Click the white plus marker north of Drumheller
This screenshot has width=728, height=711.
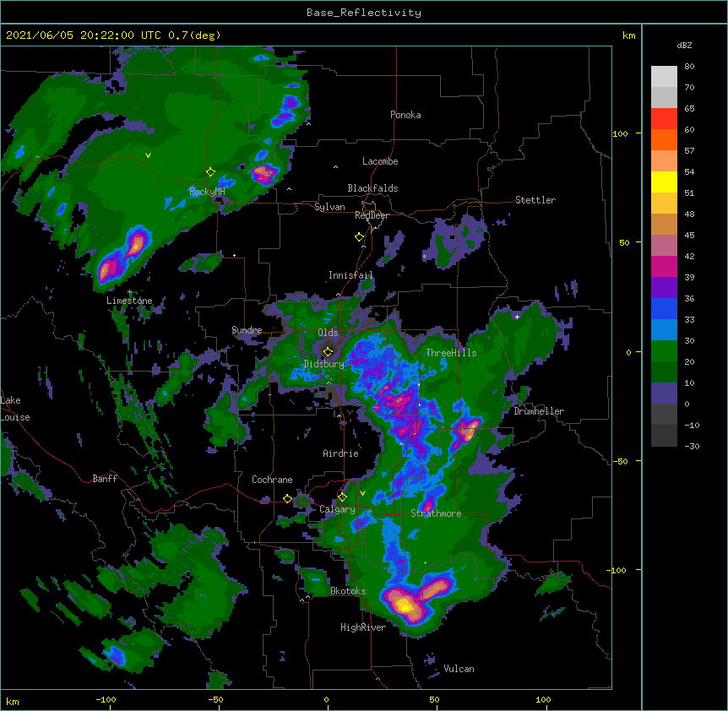tap(517, 317)
